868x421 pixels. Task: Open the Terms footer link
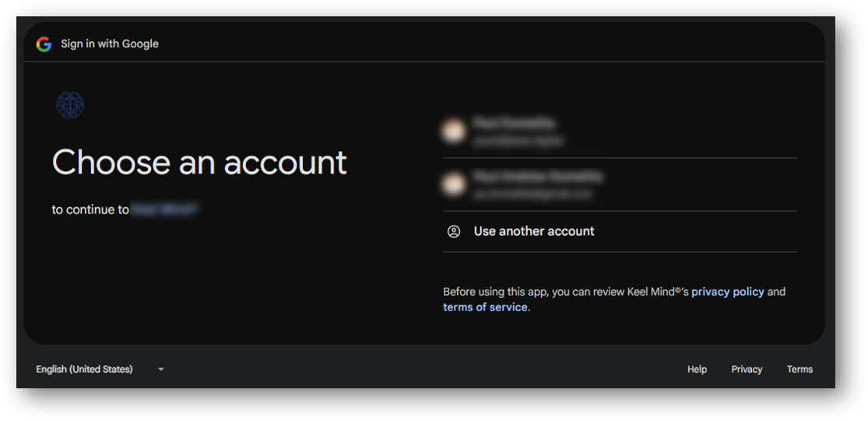(800, 369)
